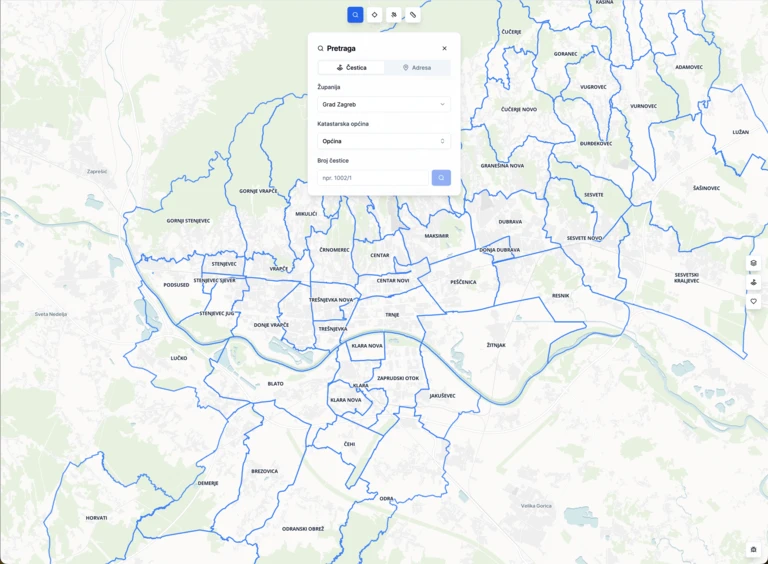
Task: Open the Katastarska općina selector
Action: pos(384,141)
